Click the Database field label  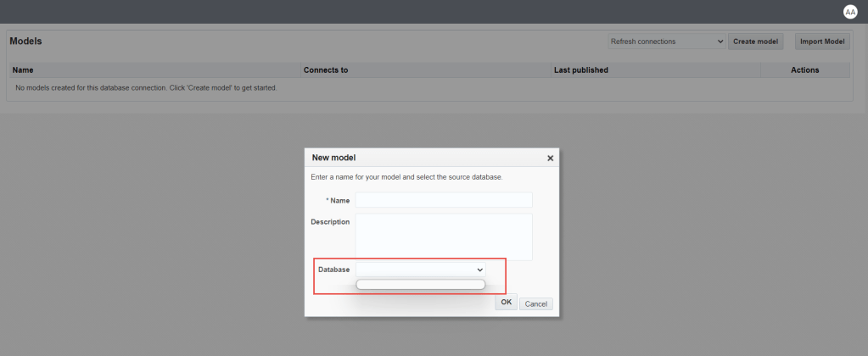pos(333,270)
